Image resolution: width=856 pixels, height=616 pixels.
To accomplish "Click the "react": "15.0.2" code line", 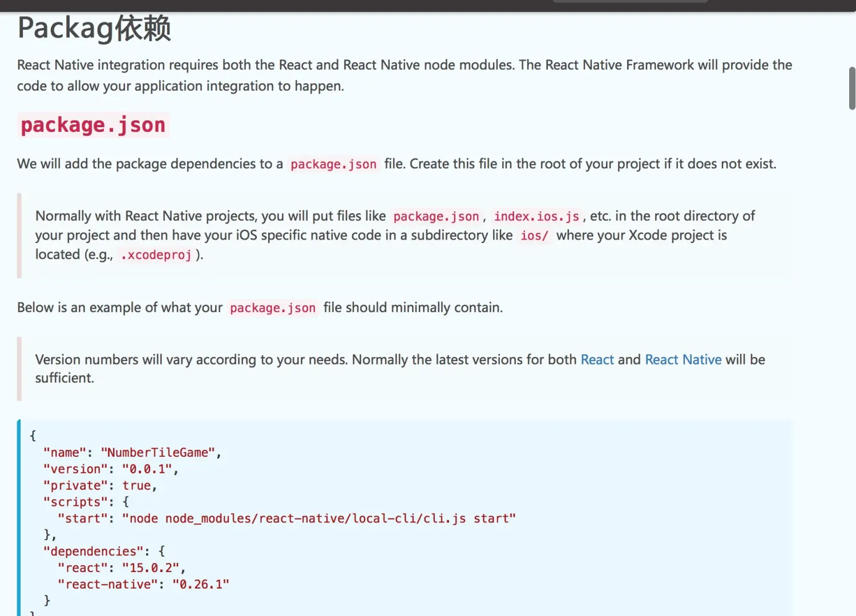I will [122, 568].
